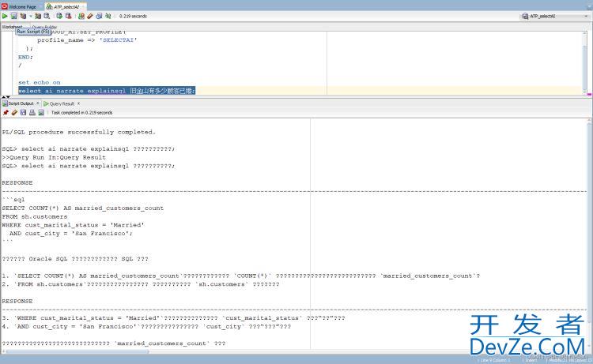Click the connection icon beside ATP_selectAI dropdown
Image resolution: width=593 pixels, height=364 pixels.
[525, 16]
